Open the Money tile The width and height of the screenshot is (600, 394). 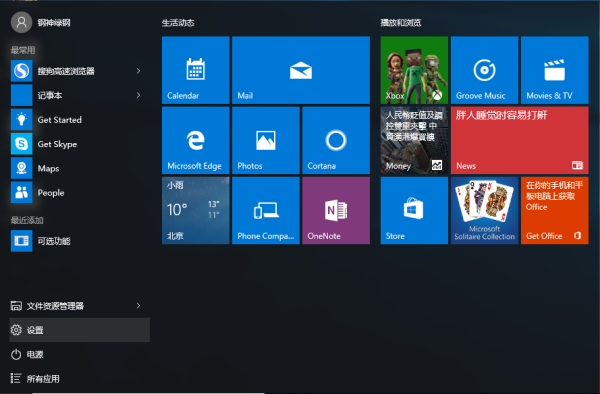coord(414,140)
